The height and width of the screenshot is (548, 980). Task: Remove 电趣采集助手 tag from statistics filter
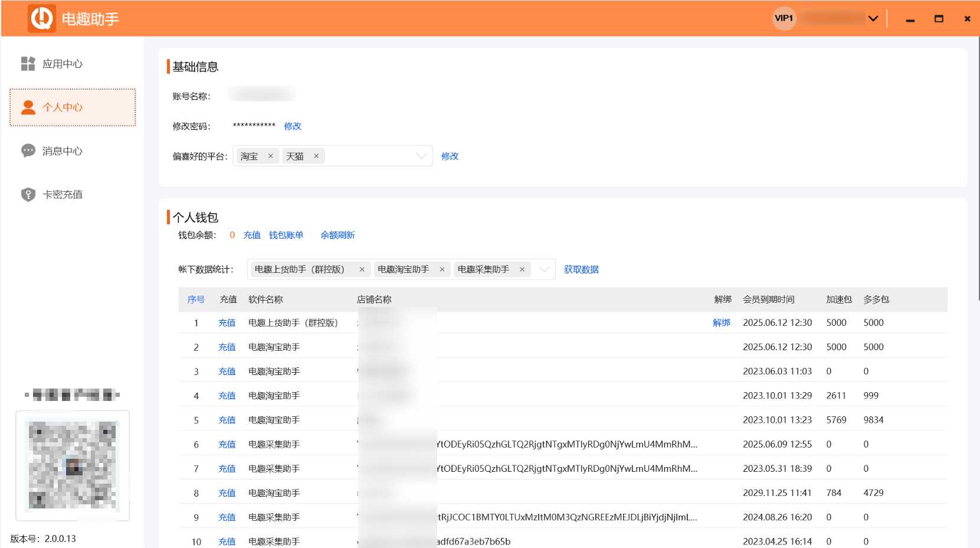(522, 269)
